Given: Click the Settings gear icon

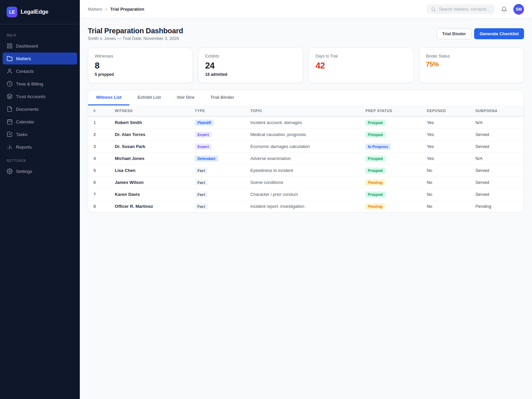Looking at the screenshot, I should point(10,171).
